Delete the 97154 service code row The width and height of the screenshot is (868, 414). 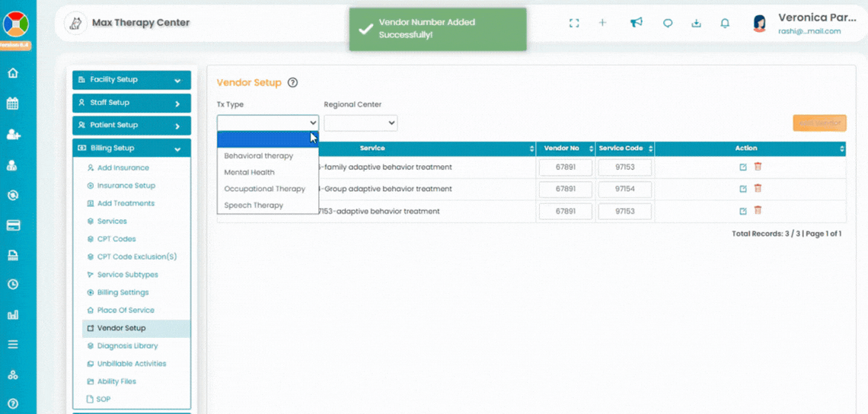coord(758,189)
